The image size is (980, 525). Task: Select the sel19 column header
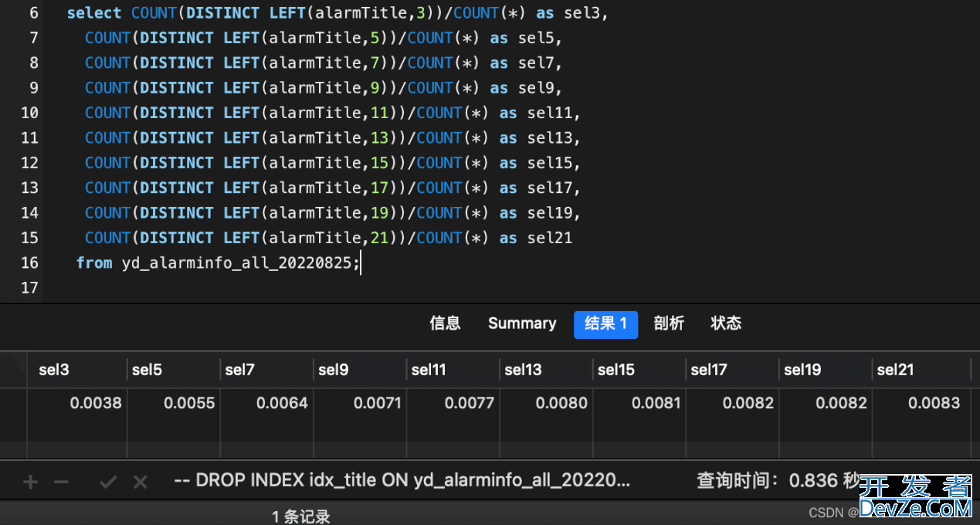[826, 370]
